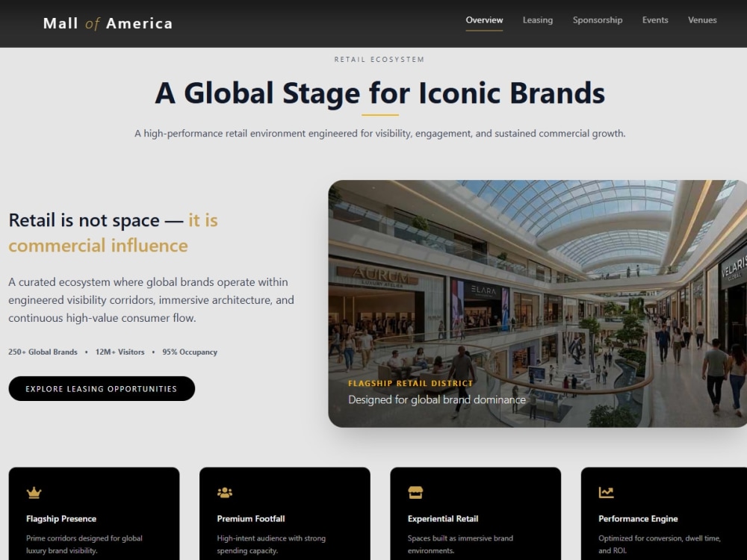Click the 'Retail Ecosystem' section label

pos(379,60)
